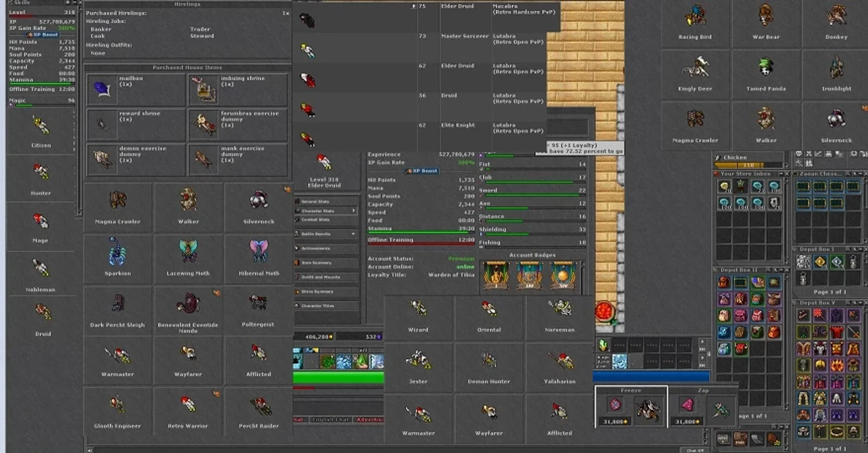Expand the Character Stats submenu arrow
This screenshot has height=453, width=868.
pos(354,211)
